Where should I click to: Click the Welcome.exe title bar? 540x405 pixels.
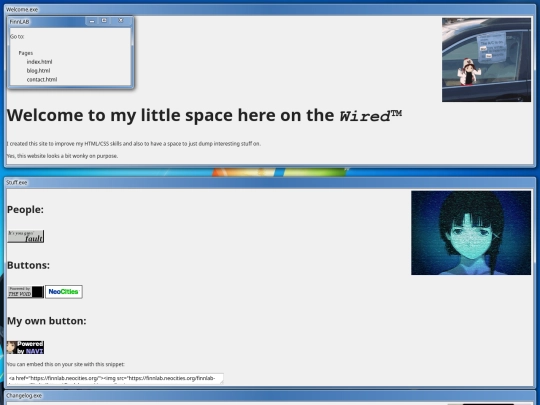270,10
